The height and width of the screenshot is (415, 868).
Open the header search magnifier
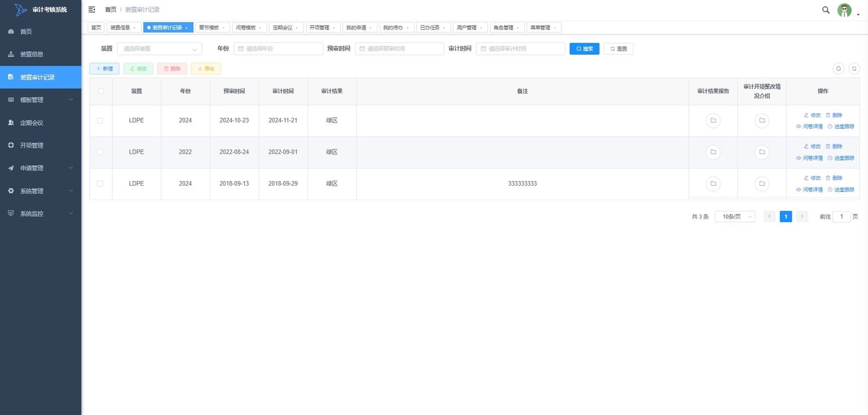[x=826, y=10]
